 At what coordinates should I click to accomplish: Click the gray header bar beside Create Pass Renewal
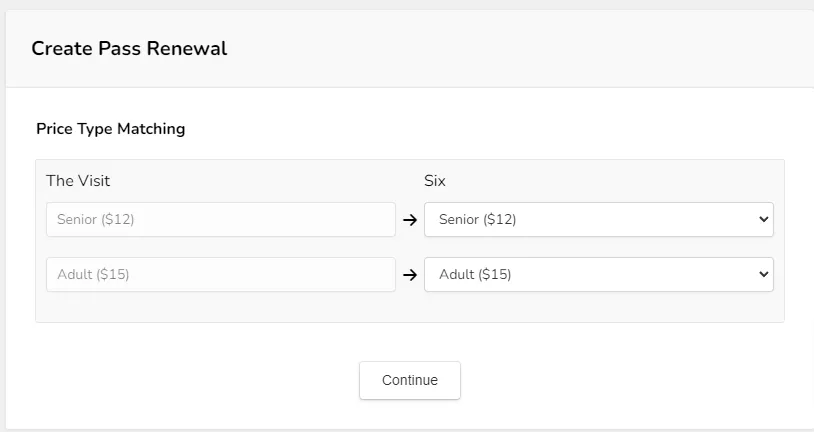519,48
